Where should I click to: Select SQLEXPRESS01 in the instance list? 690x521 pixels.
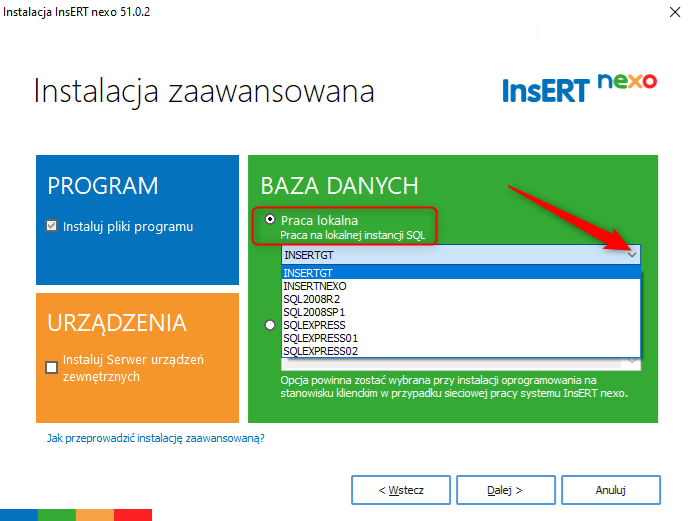(x=461, y=338)
